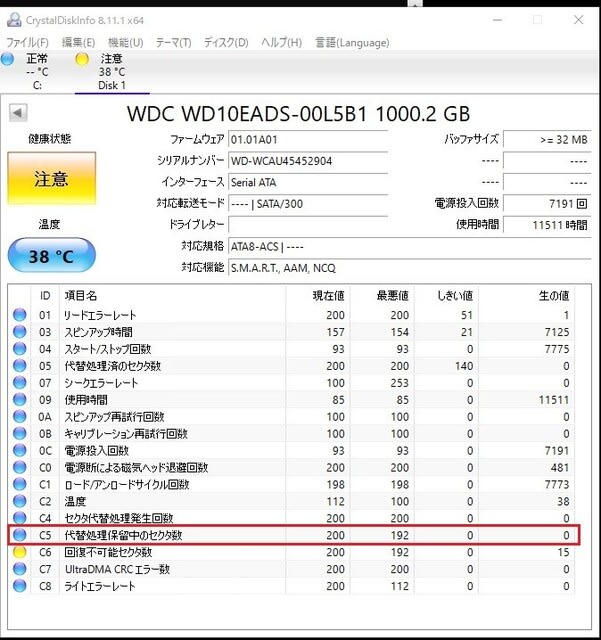Click the blue status dot for row 04
The image size is (601, 640).
click(x=20, y=349)
